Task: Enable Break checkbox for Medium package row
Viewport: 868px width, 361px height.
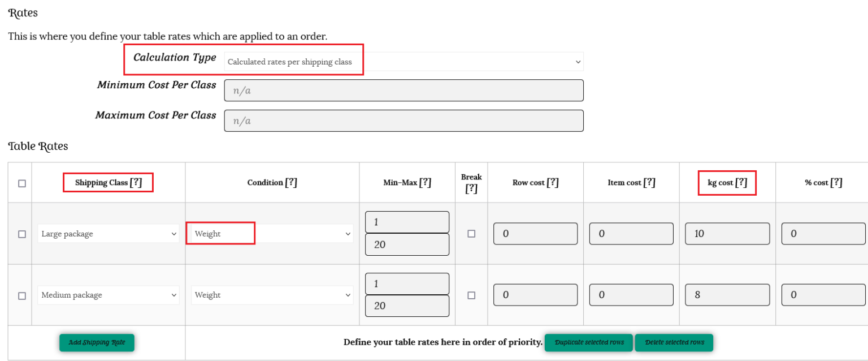Action: [471, 295]
